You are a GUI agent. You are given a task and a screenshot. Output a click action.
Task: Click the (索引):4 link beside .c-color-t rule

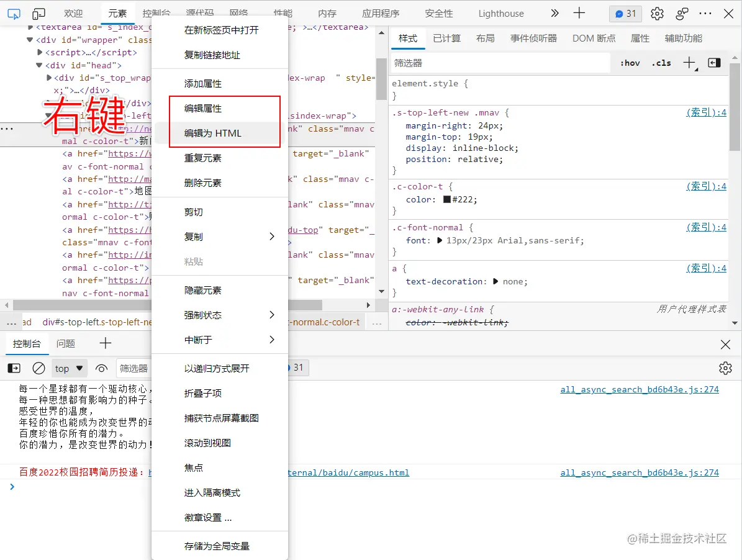[x=706, y=186]
